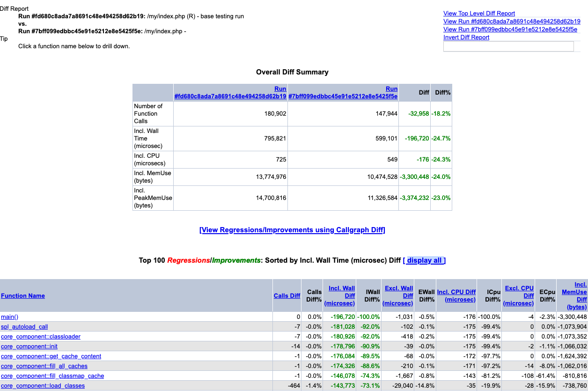Sort by Incl. CPU Diff column

tap(456, 296)
